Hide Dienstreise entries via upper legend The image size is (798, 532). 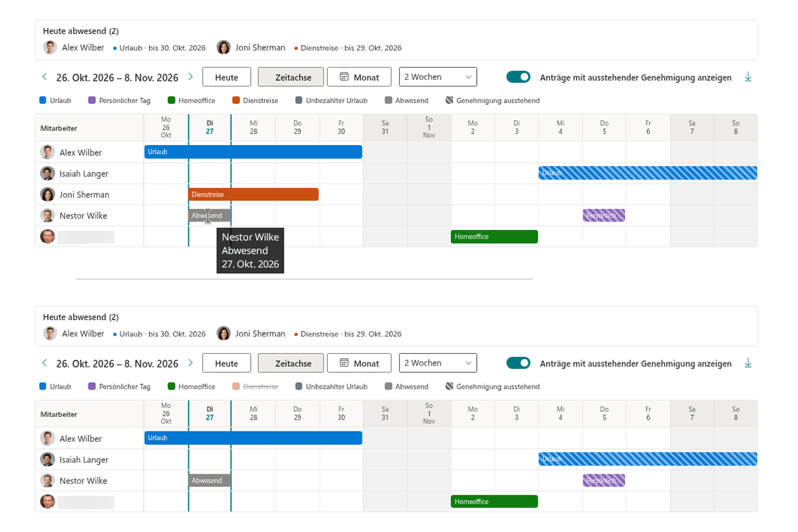[x=255, y=100]
